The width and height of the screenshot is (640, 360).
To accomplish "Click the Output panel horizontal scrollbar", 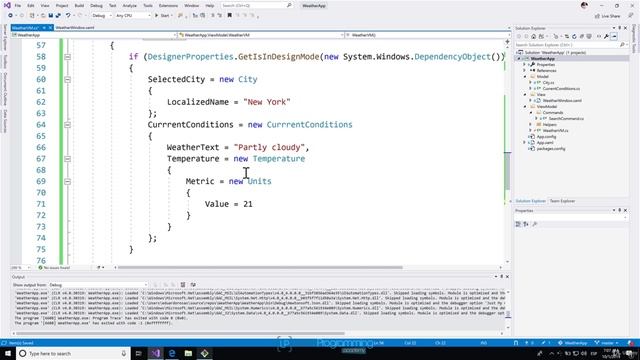I will pos(180,333).
